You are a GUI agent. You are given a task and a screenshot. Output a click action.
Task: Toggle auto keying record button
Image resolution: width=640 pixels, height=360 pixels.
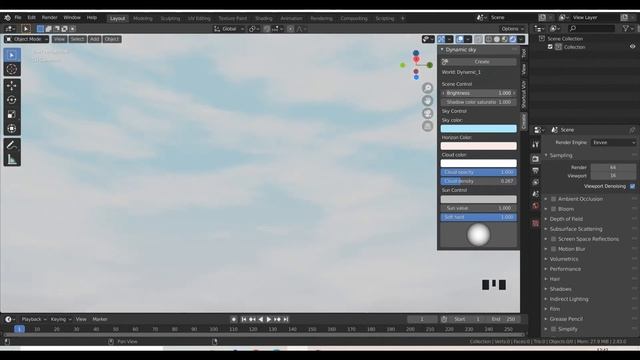[x=233, y=319]
